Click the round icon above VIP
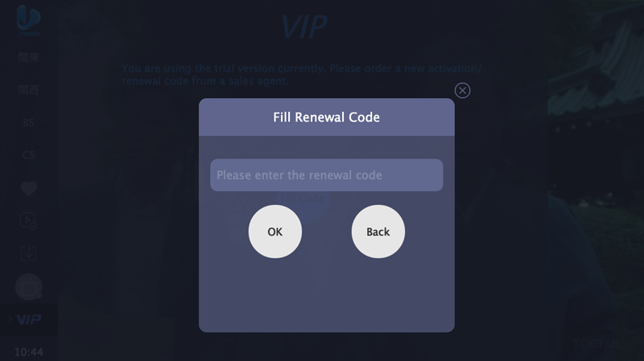The image size is (644, 361). [x=29, y=286]
